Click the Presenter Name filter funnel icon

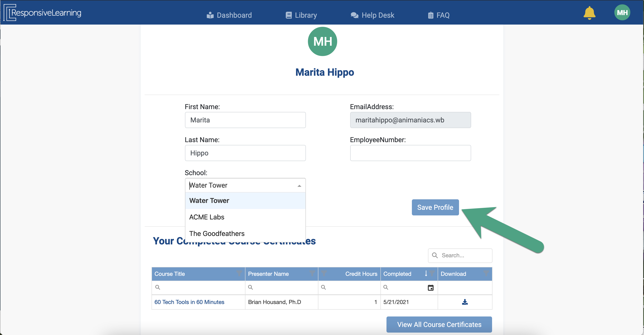tap(312, 273)
